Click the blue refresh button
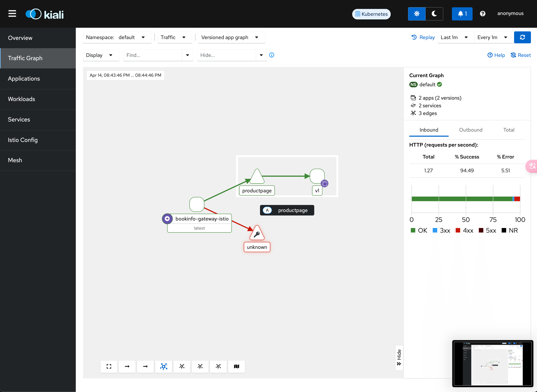Viewport: 537px width, 392px height. click(522, 37)
